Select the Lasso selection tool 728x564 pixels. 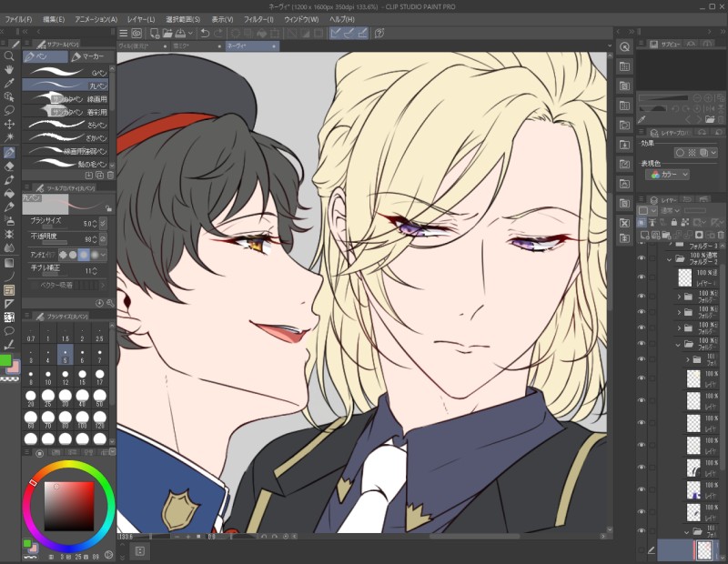click(9, 110)
